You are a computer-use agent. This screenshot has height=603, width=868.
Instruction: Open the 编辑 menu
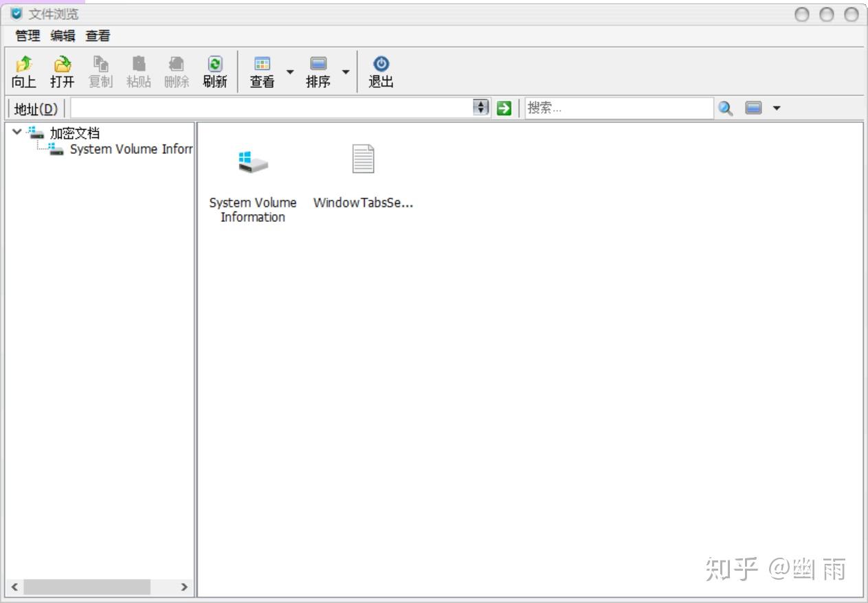coord(63,36)
